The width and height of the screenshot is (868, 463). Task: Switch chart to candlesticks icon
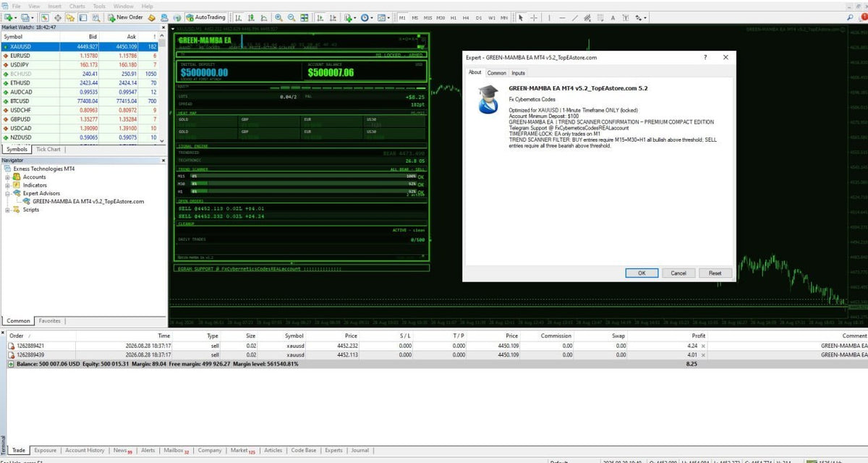pyautogui.click(x=250, y=17)
